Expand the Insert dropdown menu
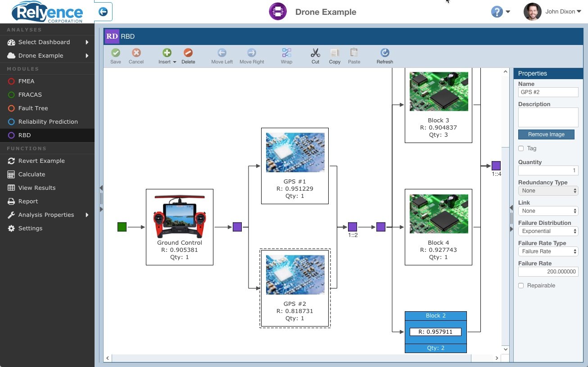588x367 pixels. [x=167, y=57]
